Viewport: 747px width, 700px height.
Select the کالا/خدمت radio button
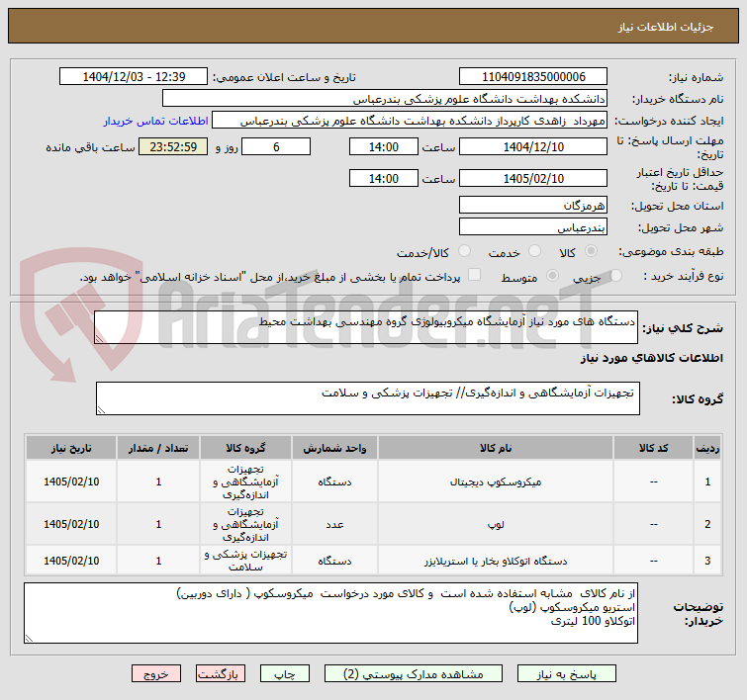[464, 251]
